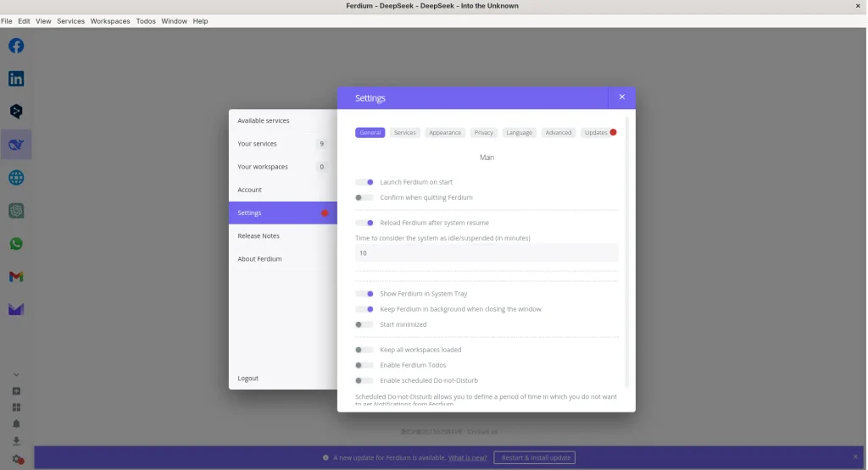This screenshot has width=868, height=470.
Task: Open the dark hexagon service icon below LinkedIn
Action: click(16, 111)
